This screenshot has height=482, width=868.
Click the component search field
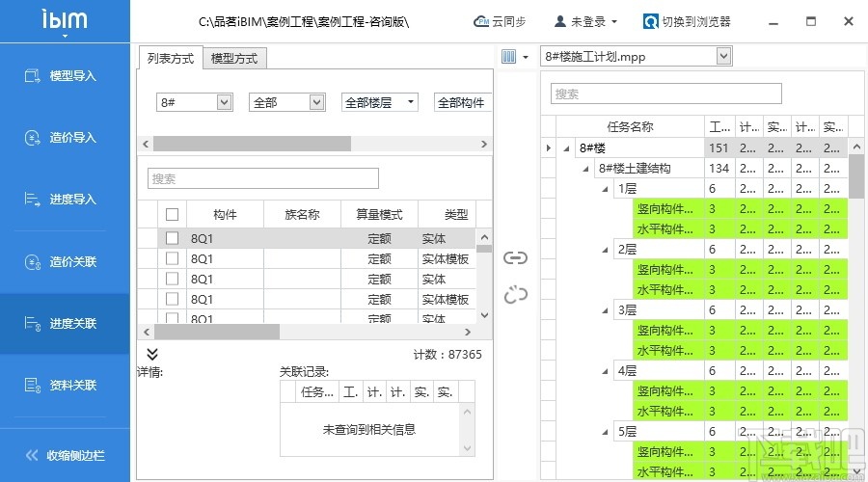(x=263, y=178)
